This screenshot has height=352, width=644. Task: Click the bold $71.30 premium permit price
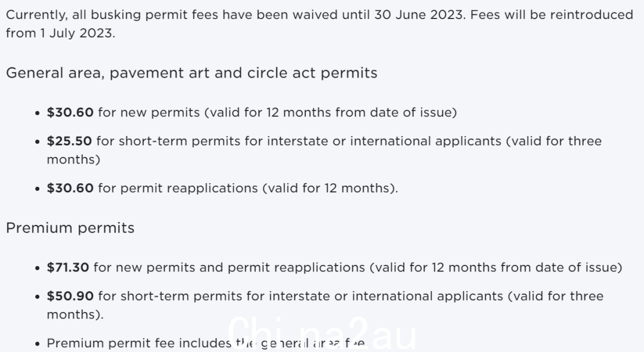[68, 267]
